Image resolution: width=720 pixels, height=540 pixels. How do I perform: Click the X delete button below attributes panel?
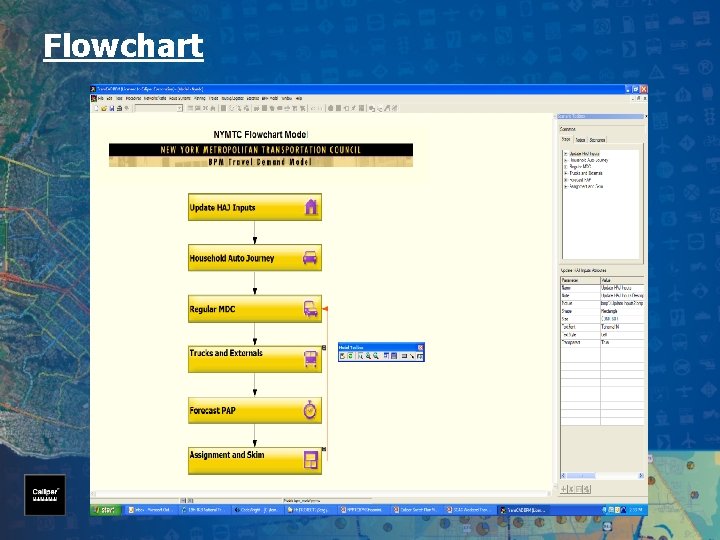(x=572, y=489)
